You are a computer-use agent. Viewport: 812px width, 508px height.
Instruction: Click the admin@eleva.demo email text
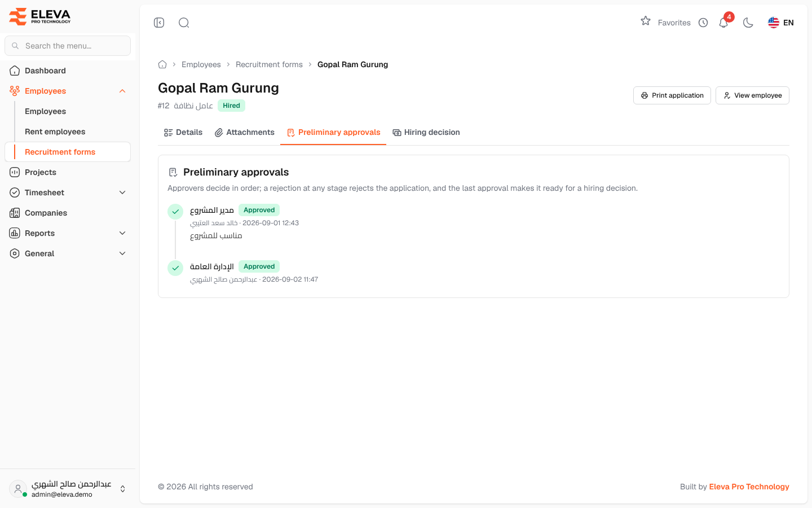62,494
